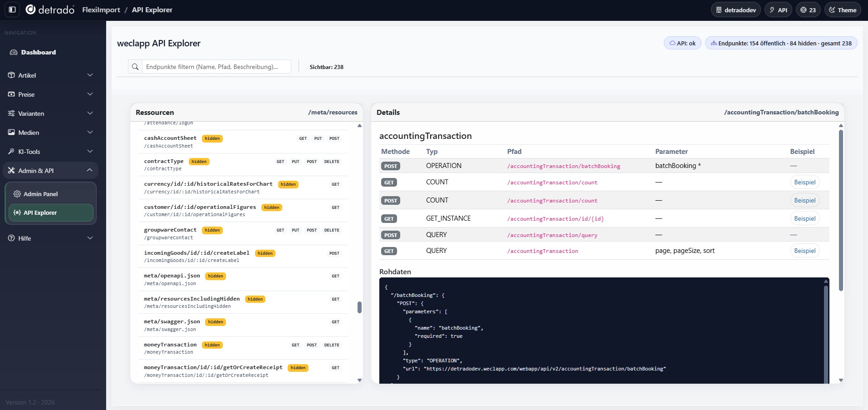Screen dimensions: 868x410
Task: Open the detradodev tenant button
Action: point(736,10)
